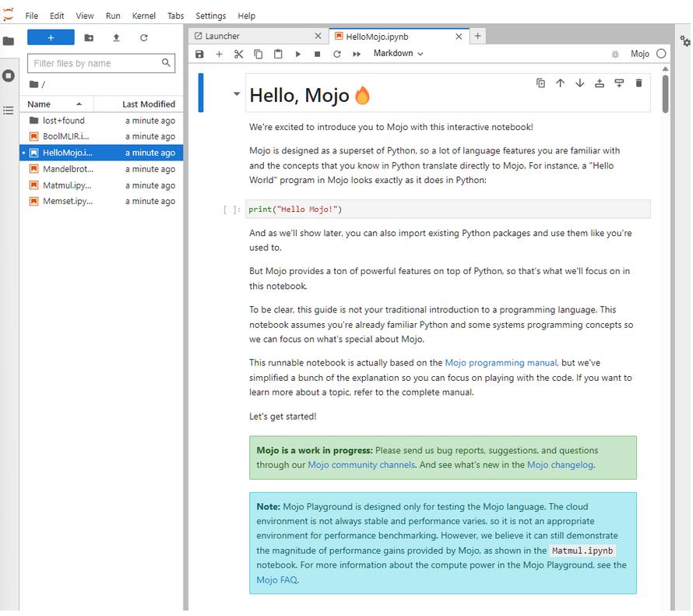Toggle the Table of Contents sidebar panel
The image size is (693, 616).
(9, 111)
